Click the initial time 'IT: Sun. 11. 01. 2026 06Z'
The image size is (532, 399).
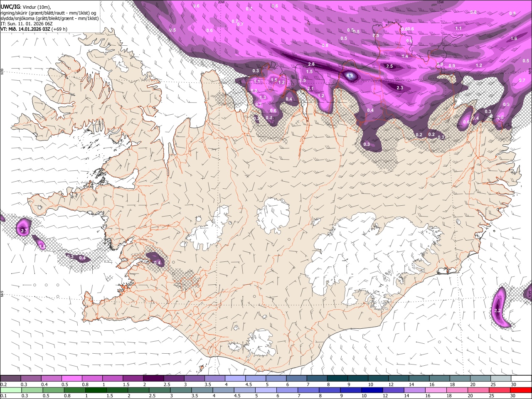[x=26, y=24]
